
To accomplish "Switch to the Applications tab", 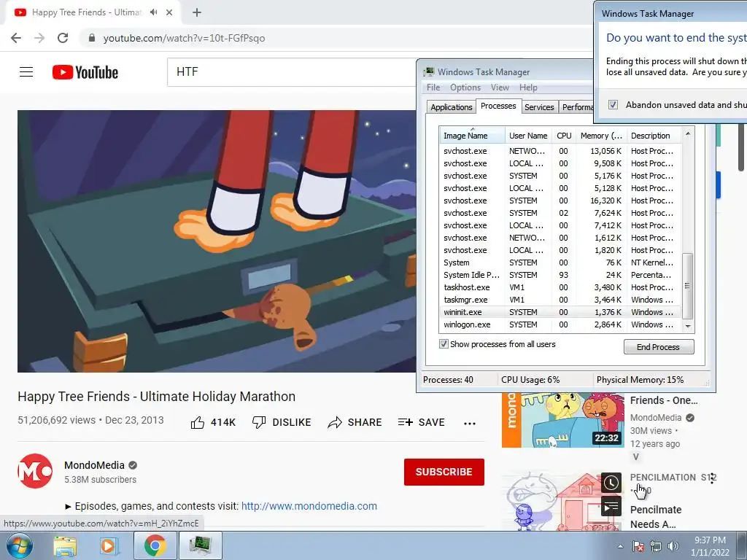I will click(x=451, y=107).
